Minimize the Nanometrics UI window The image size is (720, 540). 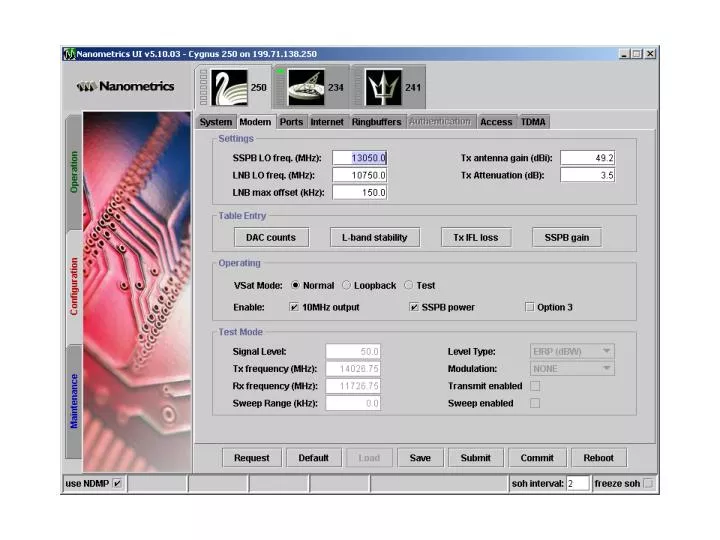[x=624, y=54]
